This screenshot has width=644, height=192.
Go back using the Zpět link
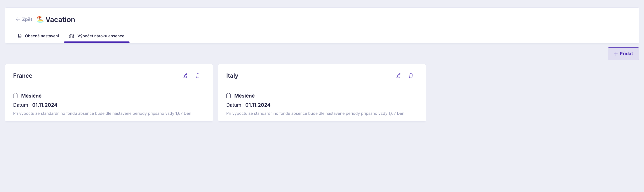(x=27, y=19)
